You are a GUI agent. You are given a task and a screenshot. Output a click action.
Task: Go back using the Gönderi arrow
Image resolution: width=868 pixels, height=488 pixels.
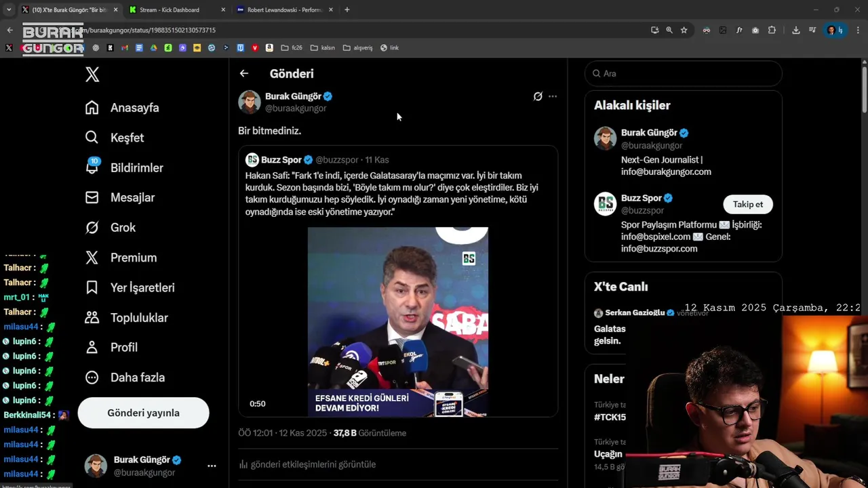point(244,74)
